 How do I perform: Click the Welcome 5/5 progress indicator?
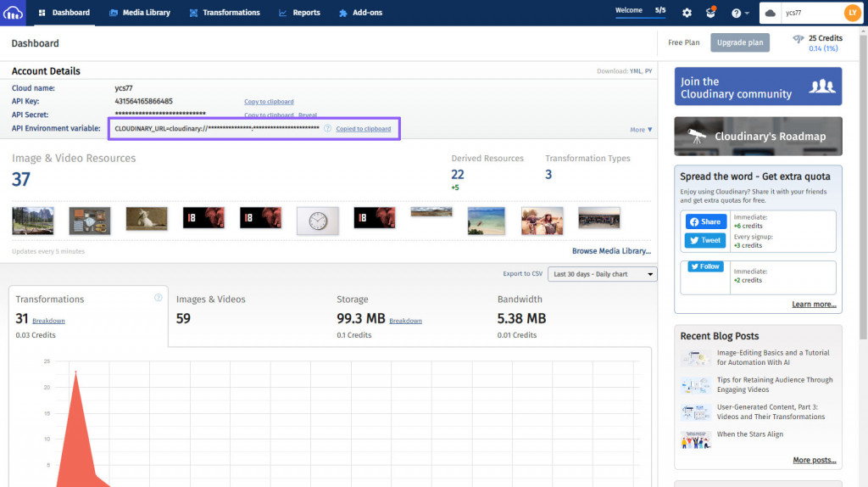coord(641,12)
